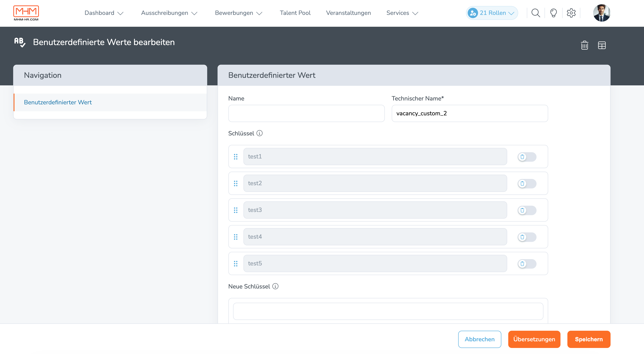Toggle the delete switch for test5

[x=527, y=264]
